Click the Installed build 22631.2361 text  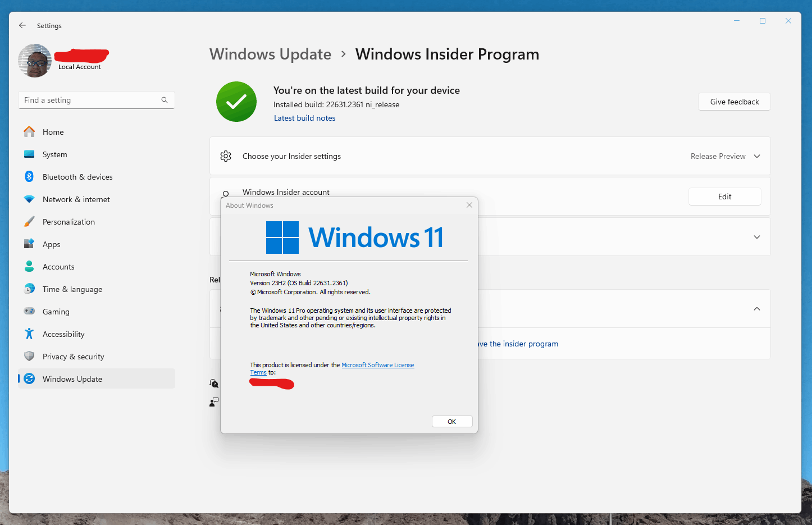click(x=336, y=104)
